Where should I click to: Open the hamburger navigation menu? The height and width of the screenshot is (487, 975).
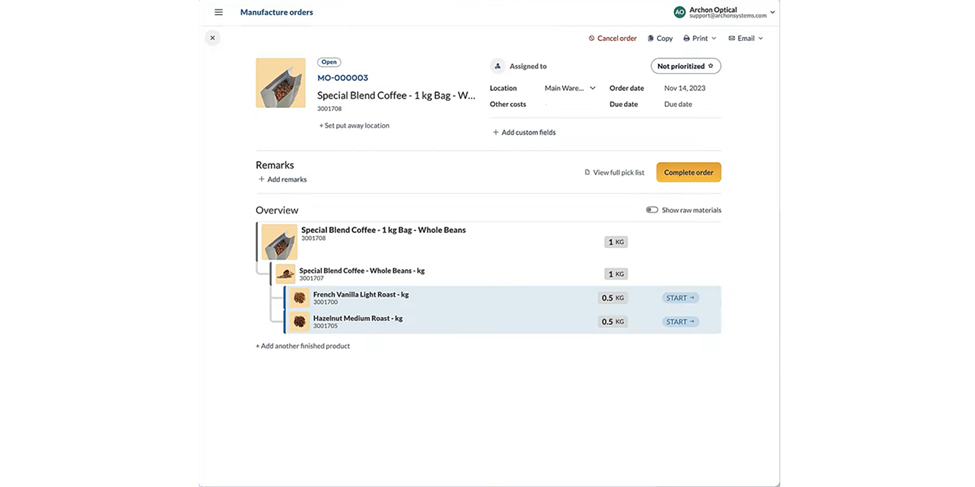[219, 12]
